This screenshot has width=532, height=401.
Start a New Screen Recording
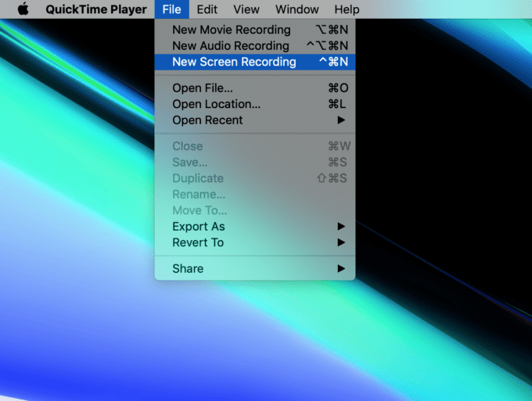tap(234, 62)
